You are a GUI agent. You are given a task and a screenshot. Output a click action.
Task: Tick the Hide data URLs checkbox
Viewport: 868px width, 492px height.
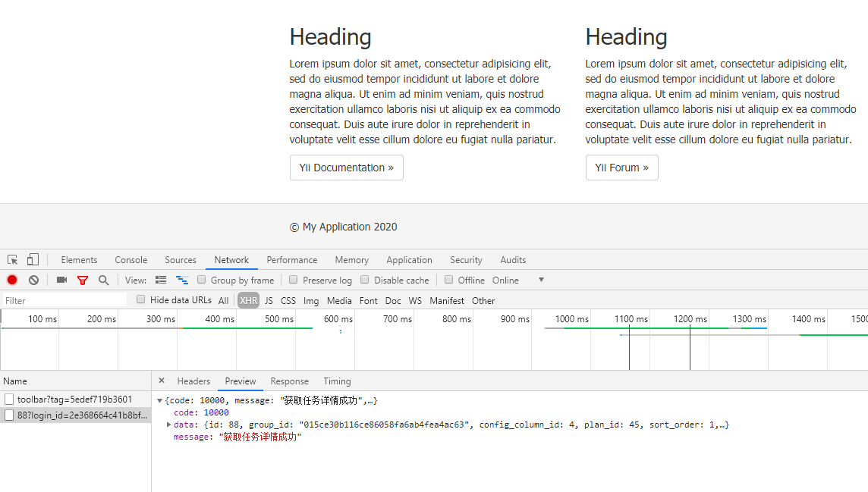[140, 300]
